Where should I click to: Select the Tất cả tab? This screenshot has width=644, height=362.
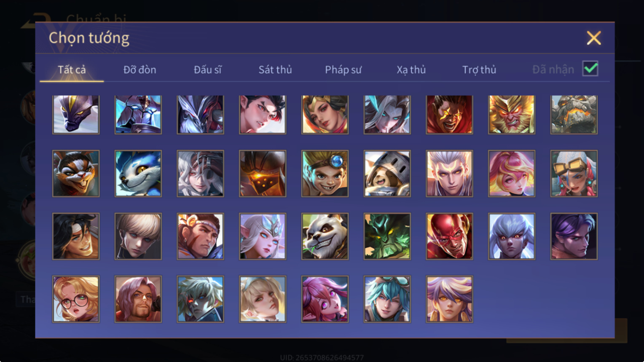[72, 70]
